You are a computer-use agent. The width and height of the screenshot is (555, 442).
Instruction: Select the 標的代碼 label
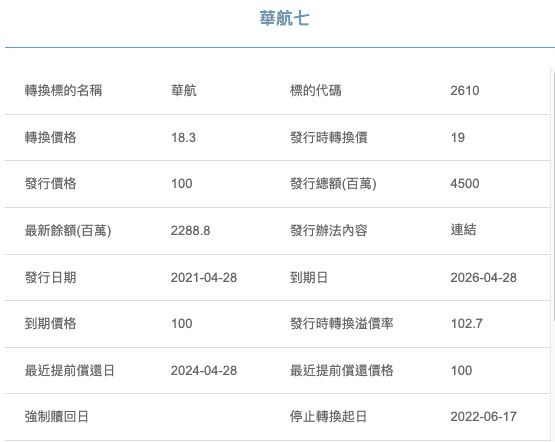point(315,91)
